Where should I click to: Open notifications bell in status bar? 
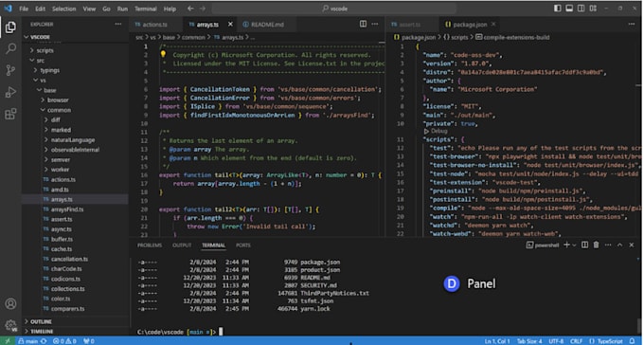point(633,341)
